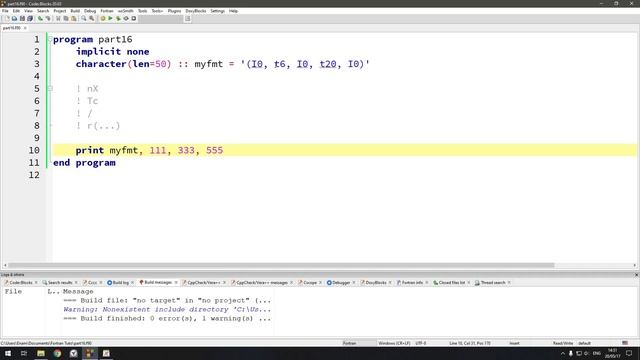Click the flag icon in status bar
The image size is (640, 360).
[x=625, y=343]
